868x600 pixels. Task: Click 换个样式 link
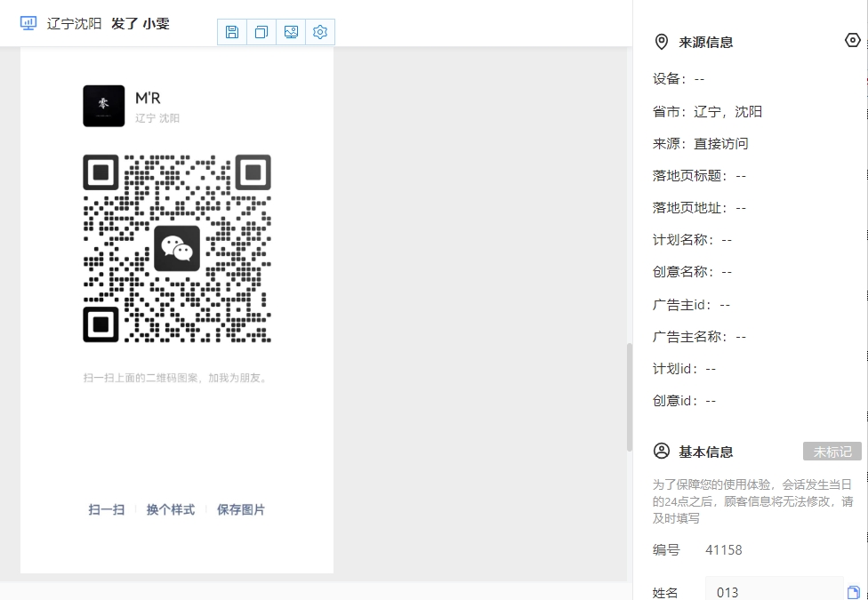(171, 510)
